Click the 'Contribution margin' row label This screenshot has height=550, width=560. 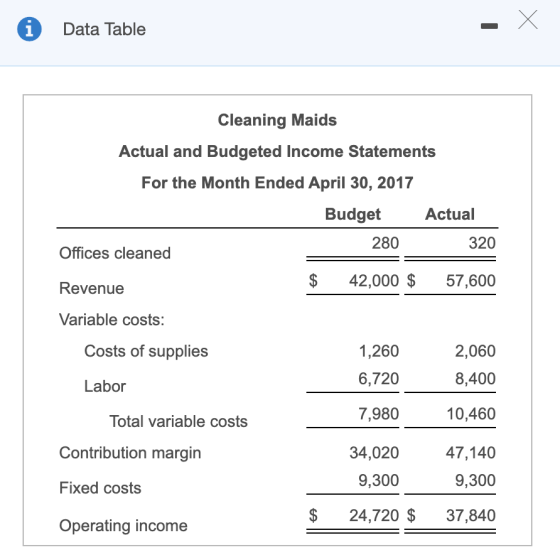130,453
